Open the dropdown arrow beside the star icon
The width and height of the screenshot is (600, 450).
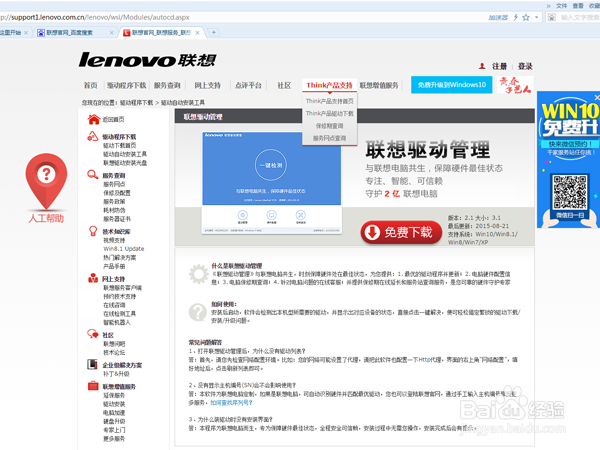[x=536, y=17]
